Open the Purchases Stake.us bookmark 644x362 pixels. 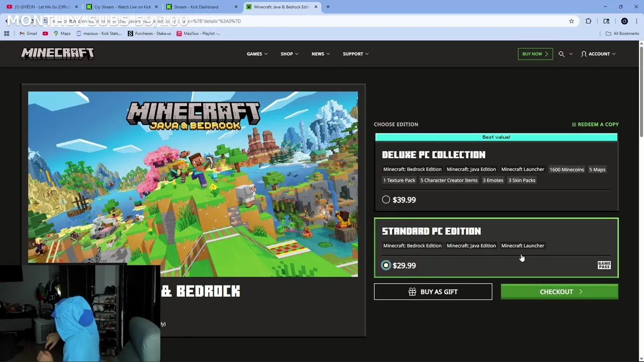(149, 33)
